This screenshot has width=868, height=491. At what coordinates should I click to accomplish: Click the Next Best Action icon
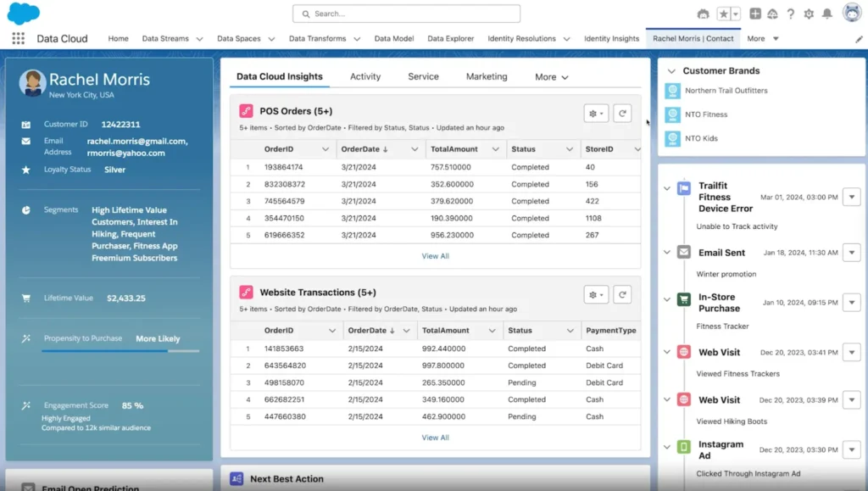[x=236, y=479]
